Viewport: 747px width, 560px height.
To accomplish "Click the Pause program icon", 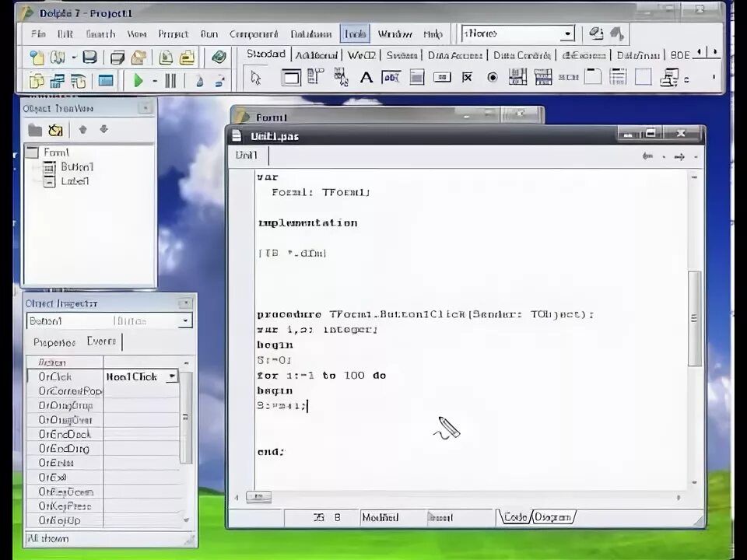I will (x=170, y=80).
